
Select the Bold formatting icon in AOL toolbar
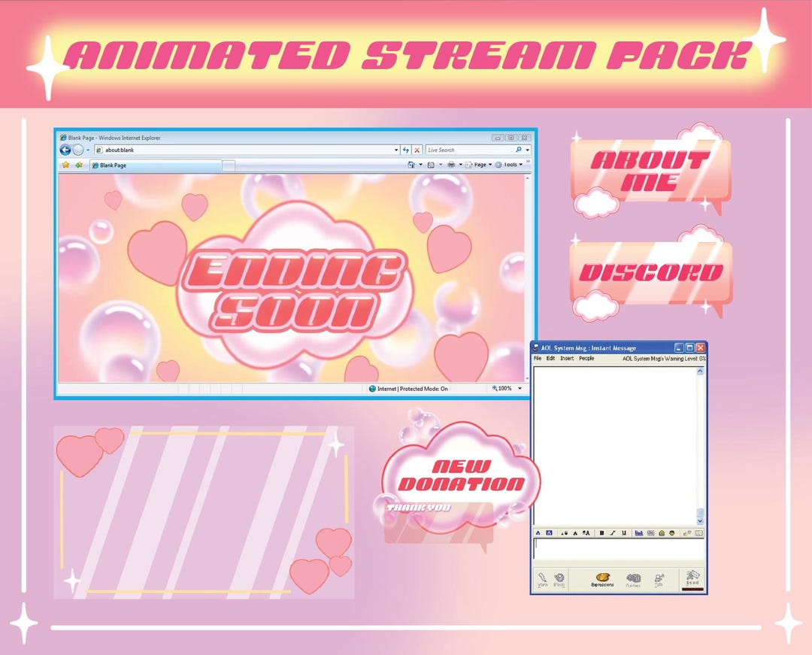(601, 532)
